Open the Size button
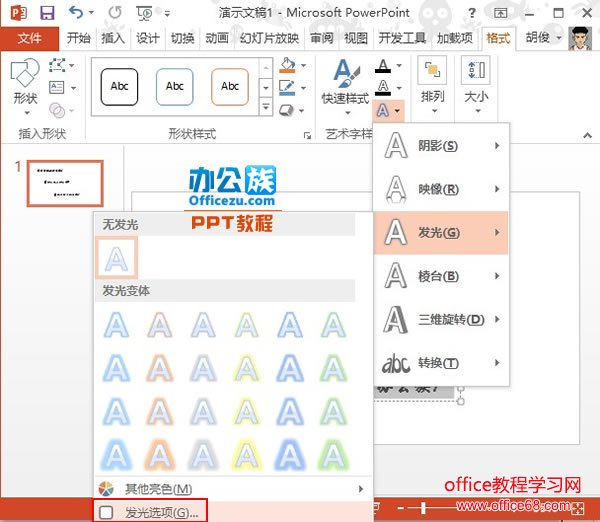Screen dimensions: 600x522 point(476,85)
